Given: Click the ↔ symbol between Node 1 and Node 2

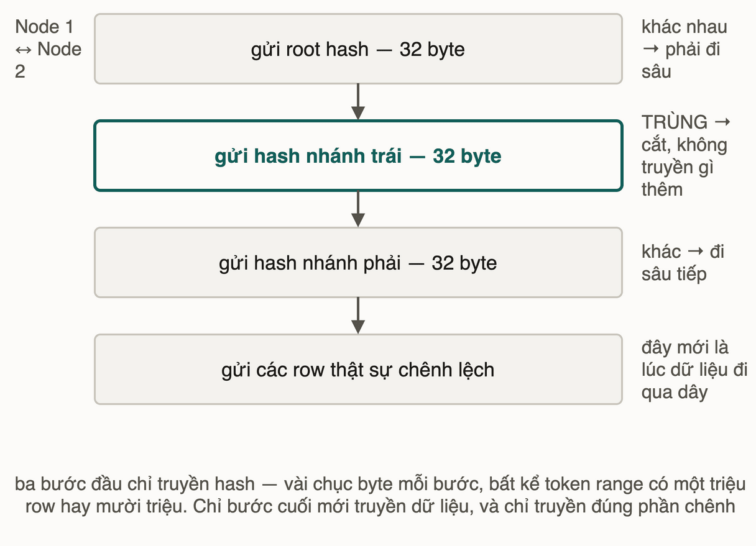Looking at the screenshot, I should pos(24,49).
